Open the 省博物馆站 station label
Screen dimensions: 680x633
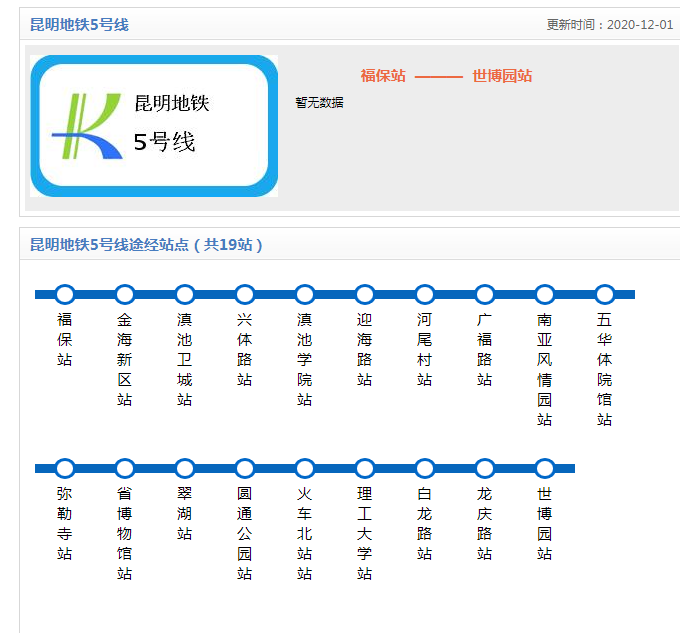click(124, 533)
